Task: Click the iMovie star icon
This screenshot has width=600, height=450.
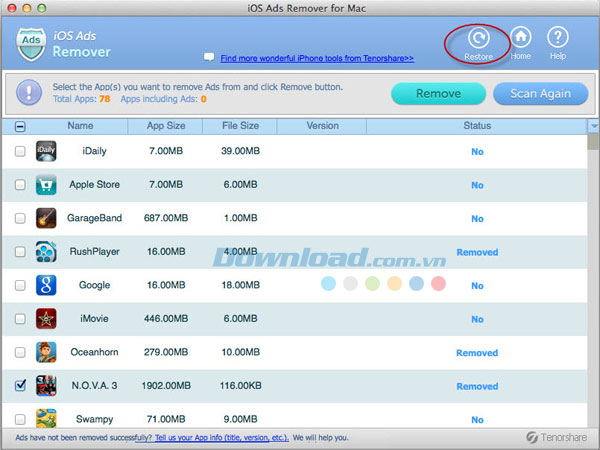Action: tap(46, 319)
